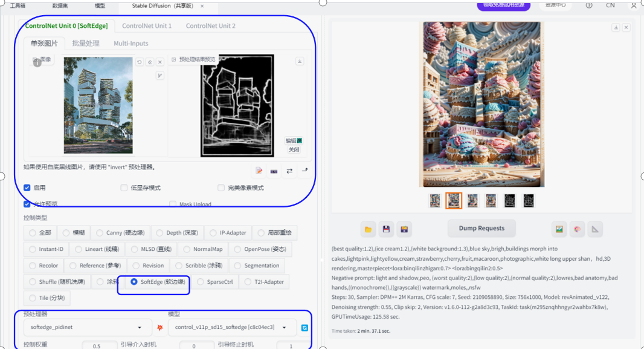Select the first output thumbnail
Screen dimensions: 644x349
click(435, 201)
